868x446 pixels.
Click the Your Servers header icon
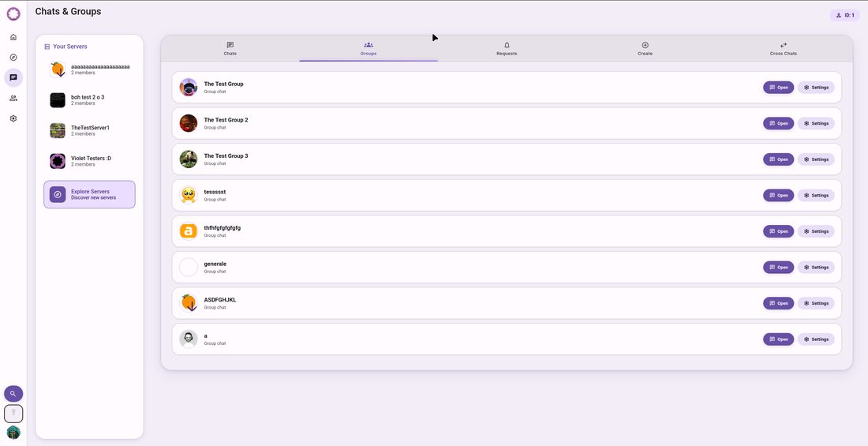[47, 47]
